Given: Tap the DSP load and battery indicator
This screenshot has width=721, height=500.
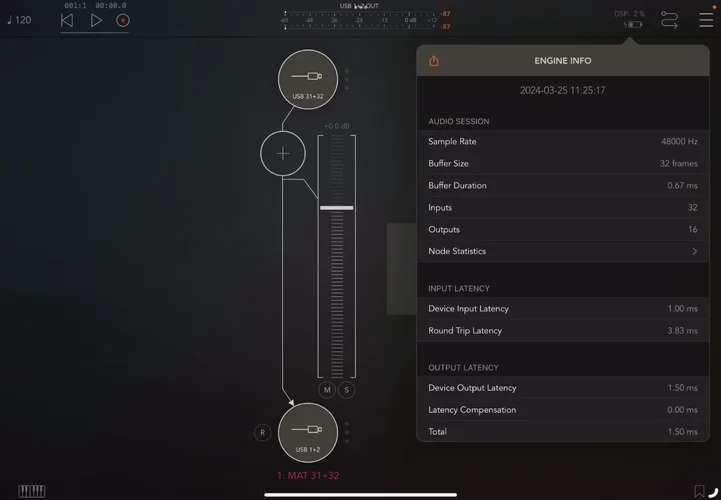Looking at the screenshot, I should pyautogui.click(x=630, y=19).
